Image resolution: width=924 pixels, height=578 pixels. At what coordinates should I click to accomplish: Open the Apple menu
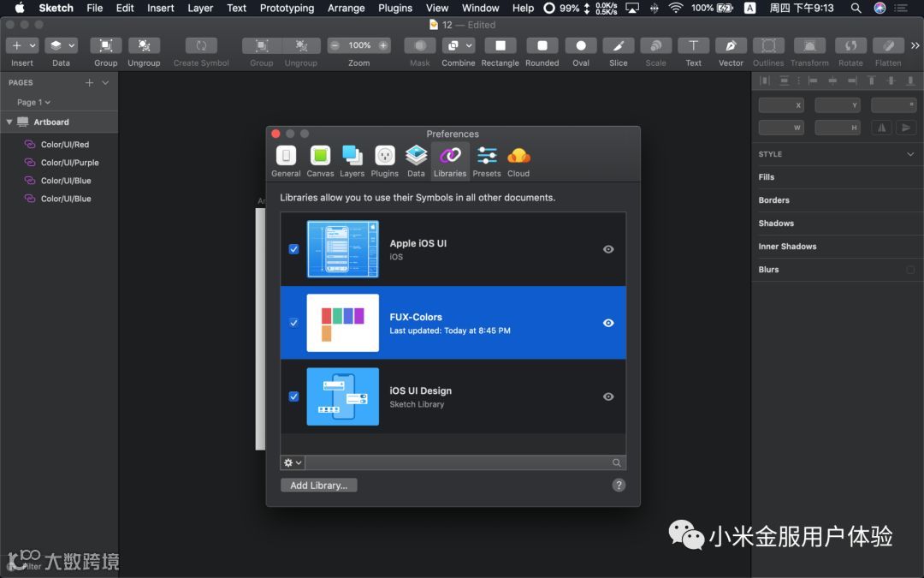[x=20, y=8]
